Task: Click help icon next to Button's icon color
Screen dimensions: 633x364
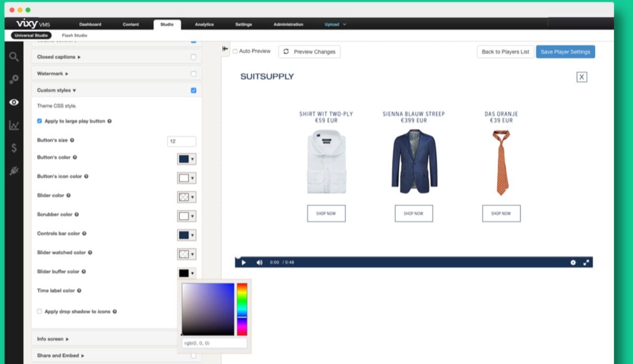Action: [86, 176]
